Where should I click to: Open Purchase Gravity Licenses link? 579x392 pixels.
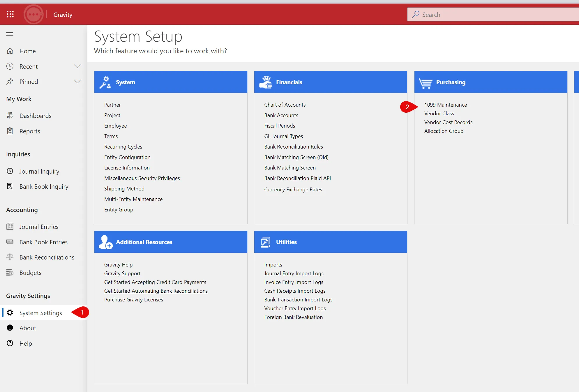(x=133, y=299)
